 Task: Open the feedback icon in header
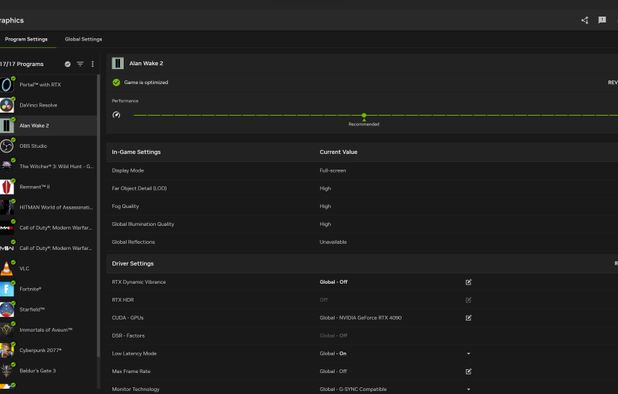[602, 20]
